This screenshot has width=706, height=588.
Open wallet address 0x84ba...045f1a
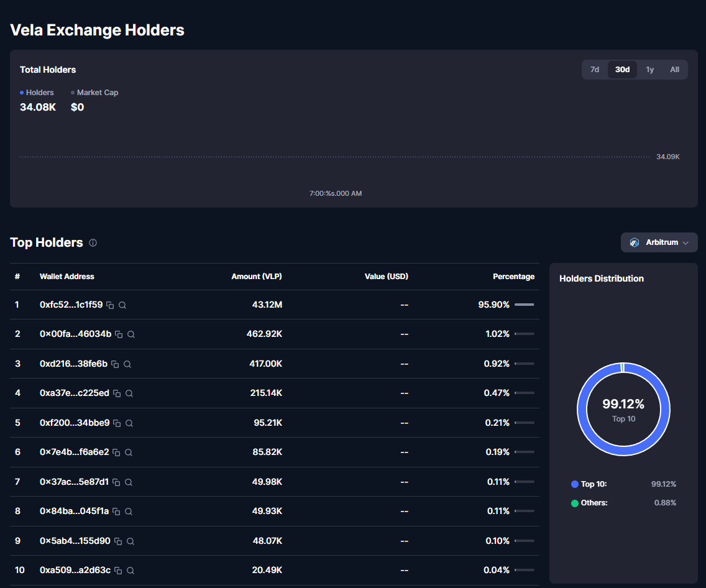point(74,511)
